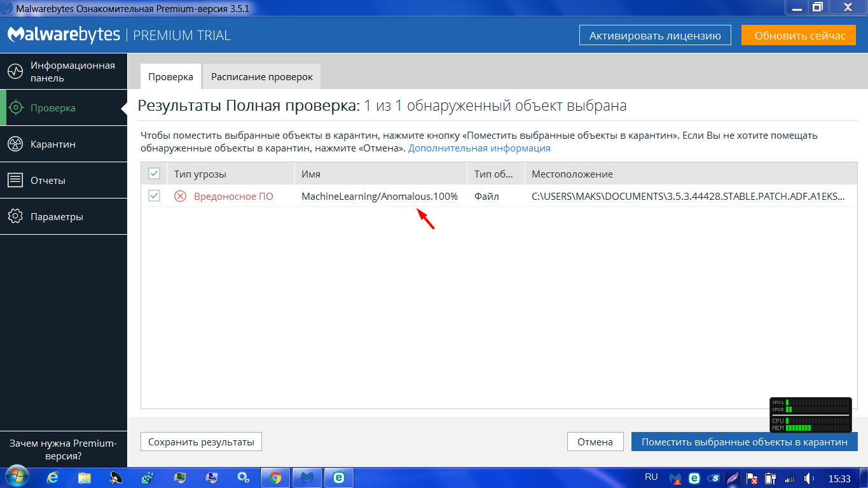
Task: Switch to Google Chrome on the taskbar
Action: pyautogui.click(x=275, y=477)
